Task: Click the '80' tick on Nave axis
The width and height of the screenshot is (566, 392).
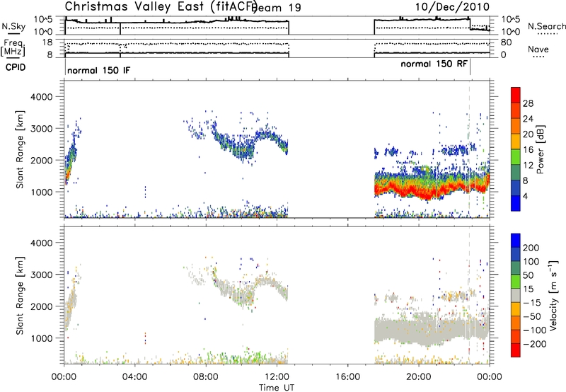Action: click(506, 42)
